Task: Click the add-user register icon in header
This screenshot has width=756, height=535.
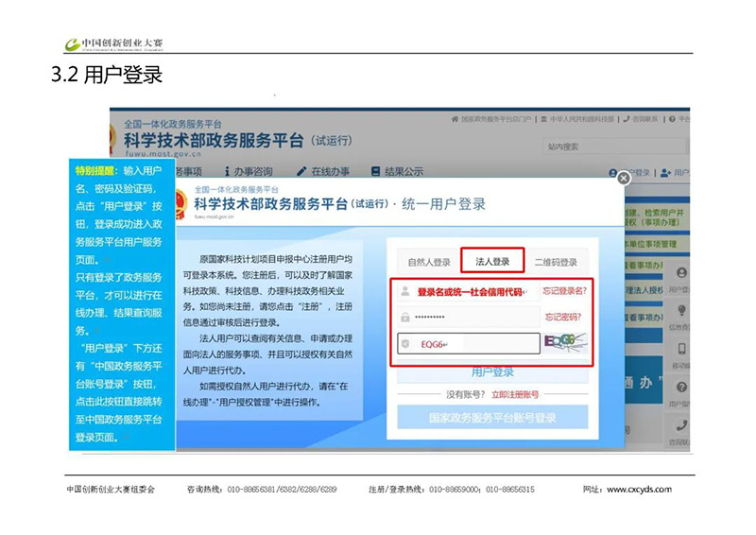Action: tap(666, 173)
